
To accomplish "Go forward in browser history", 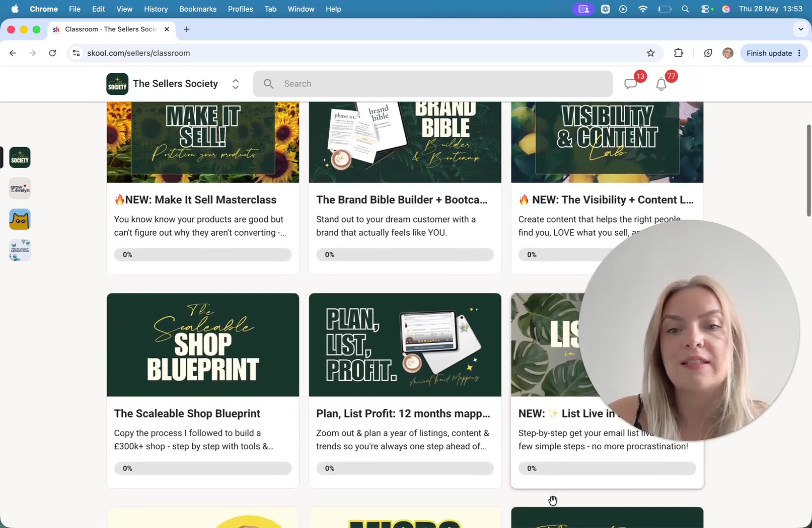I will [32, 53].
